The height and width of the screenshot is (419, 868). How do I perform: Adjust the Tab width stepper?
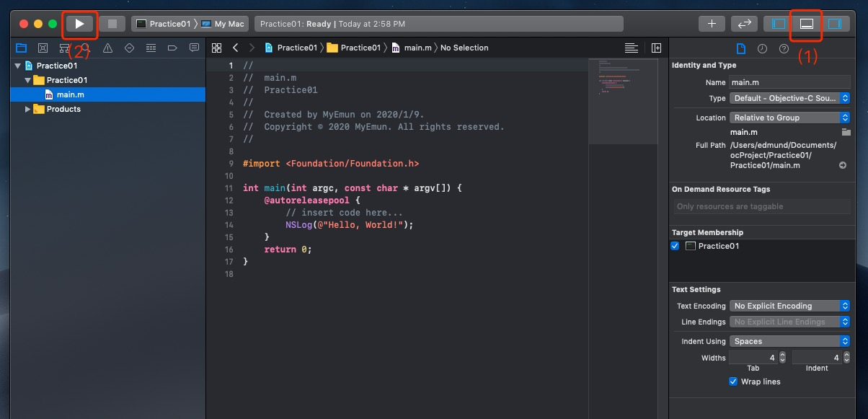(782, 358)
